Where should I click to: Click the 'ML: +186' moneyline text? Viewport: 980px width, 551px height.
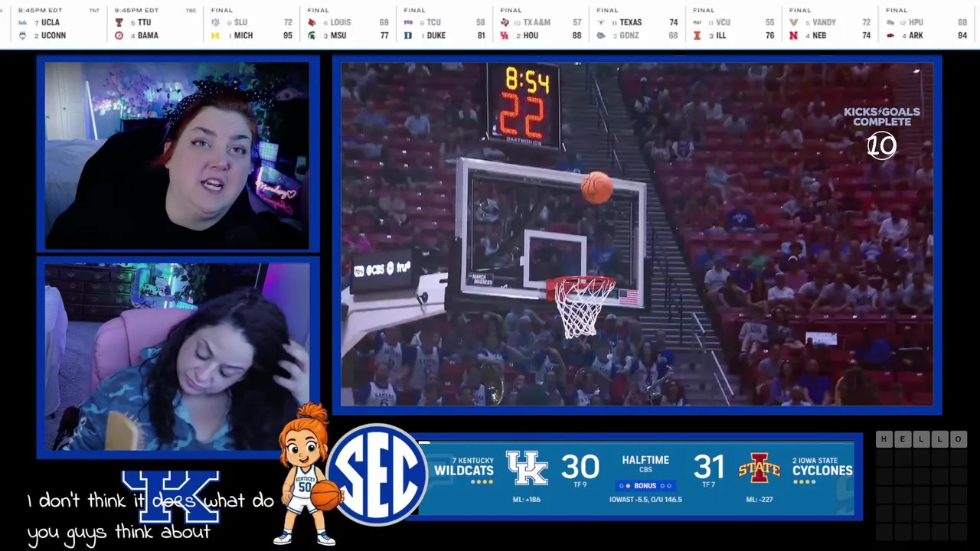pyautogui.click(x=527, y=500)
